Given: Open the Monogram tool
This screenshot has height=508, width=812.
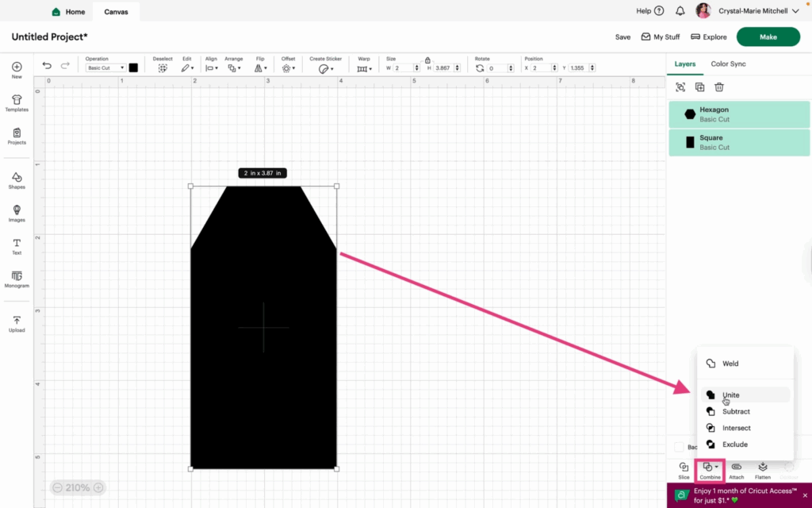Looking at the screenshot, I should pyautogui.click(x=17, y=279).
